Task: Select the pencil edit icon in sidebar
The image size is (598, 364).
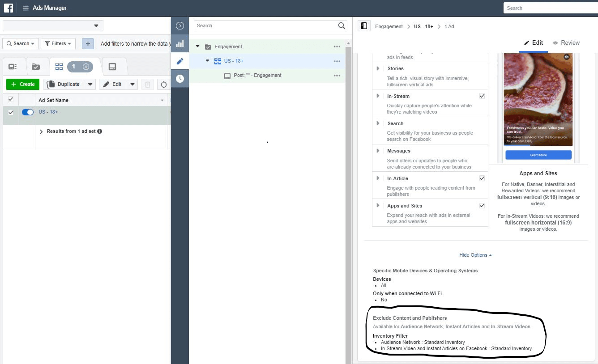Action: click(180, 61)
